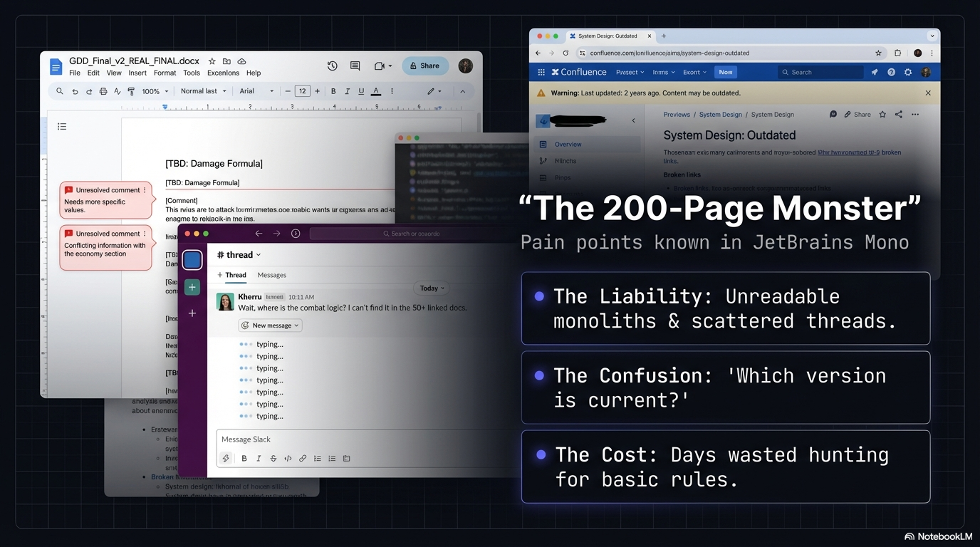The width and height of the screenshot is (980, 547).
Task: Click the shortcuts lightning icon in Slack
Action: (x=226, y=458)
